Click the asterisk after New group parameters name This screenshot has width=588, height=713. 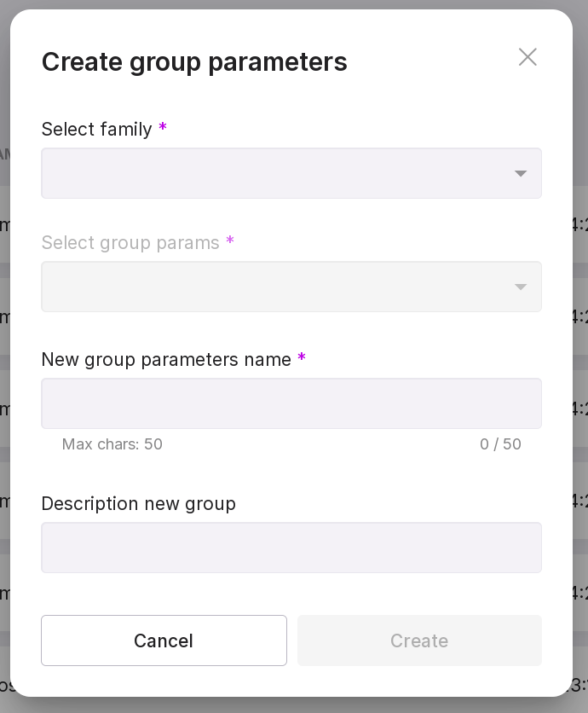[x=302, y=358]
